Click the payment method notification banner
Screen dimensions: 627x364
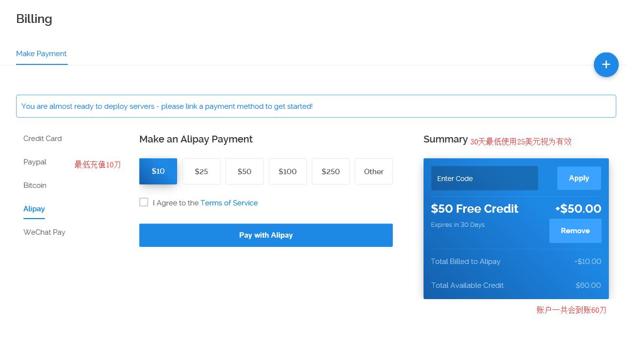point(316,106)
